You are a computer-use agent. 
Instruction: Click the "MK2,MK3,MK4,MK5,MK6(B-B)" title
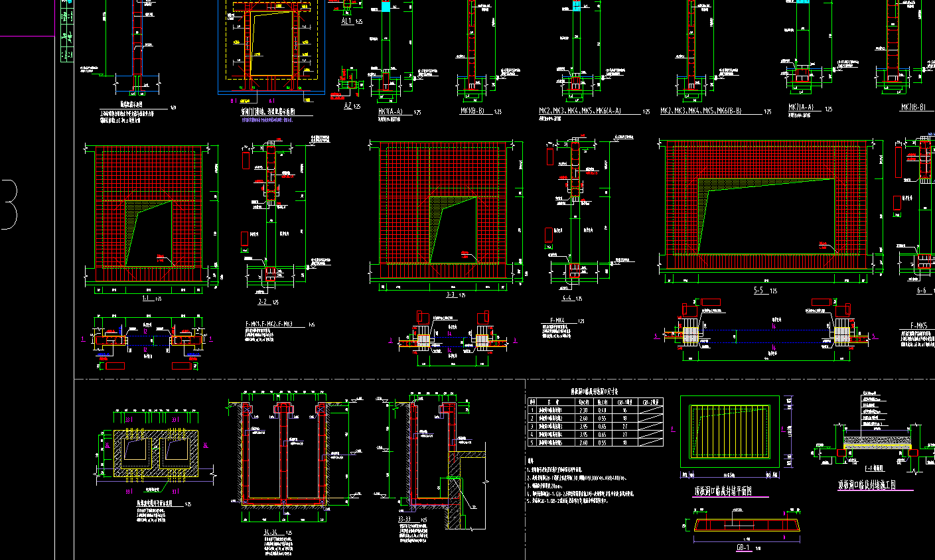(701, 111)
